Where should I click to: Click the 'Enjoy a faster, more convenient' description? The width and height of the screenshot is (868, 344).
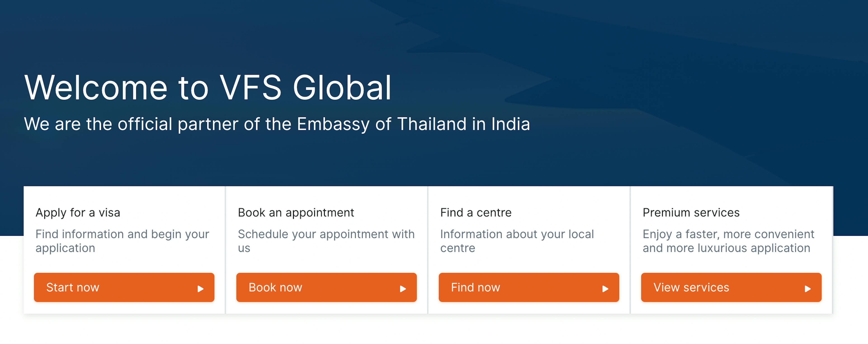(x=728, y=241)
